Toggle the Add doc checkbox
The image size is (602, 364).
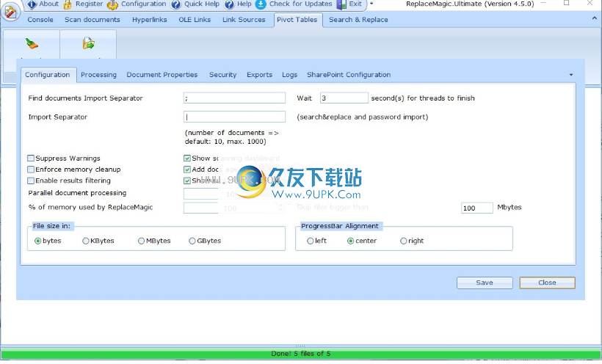pos(187,170)
